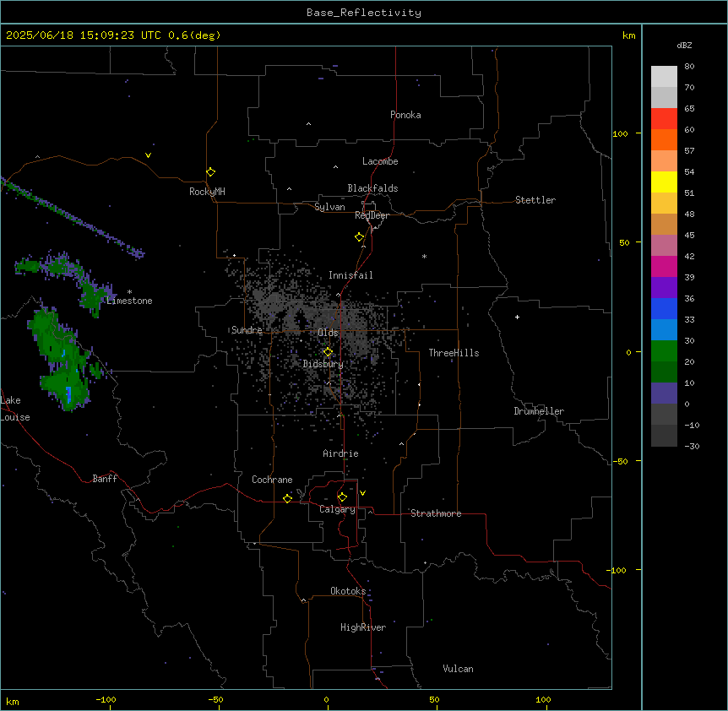The width and height of the screenshot is (728, 711).
Task: Click the Cochrane town label
Action: (x=272, y=480)
